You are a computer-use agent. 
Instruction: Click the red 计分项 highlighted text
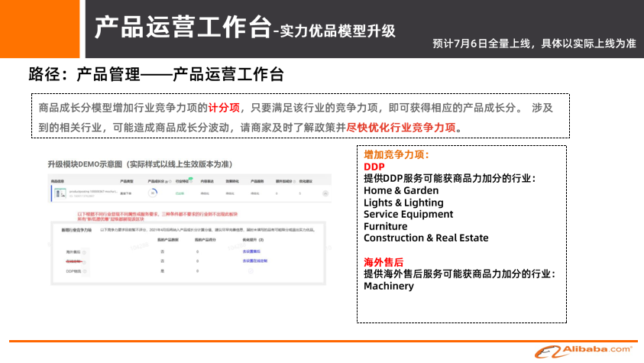tap(224, 108)
